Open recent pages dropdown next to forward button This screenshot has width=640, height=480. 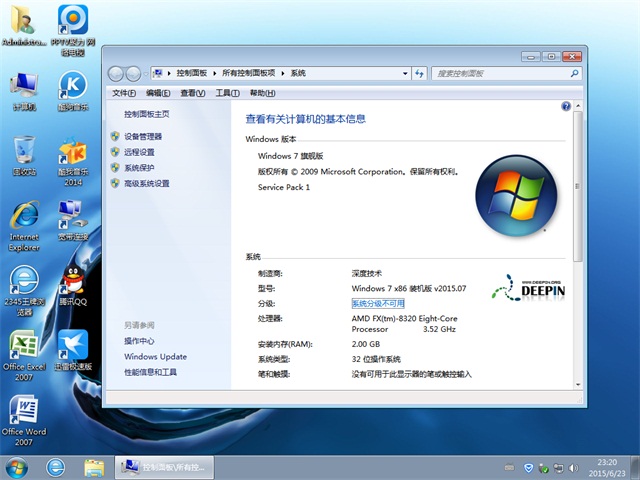(145, 74)
